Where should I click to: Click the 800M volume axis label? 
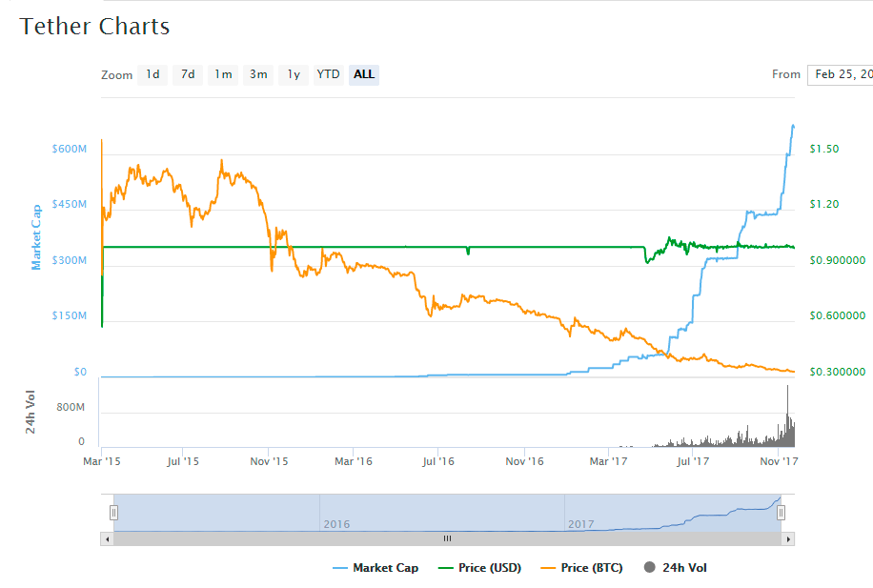pyautogui.click(x=71, y=408)
